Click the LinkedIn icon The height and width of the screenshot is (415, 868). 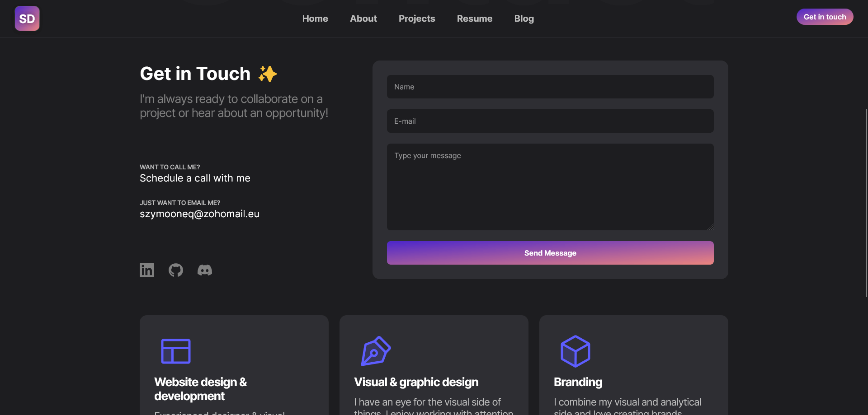146,270
